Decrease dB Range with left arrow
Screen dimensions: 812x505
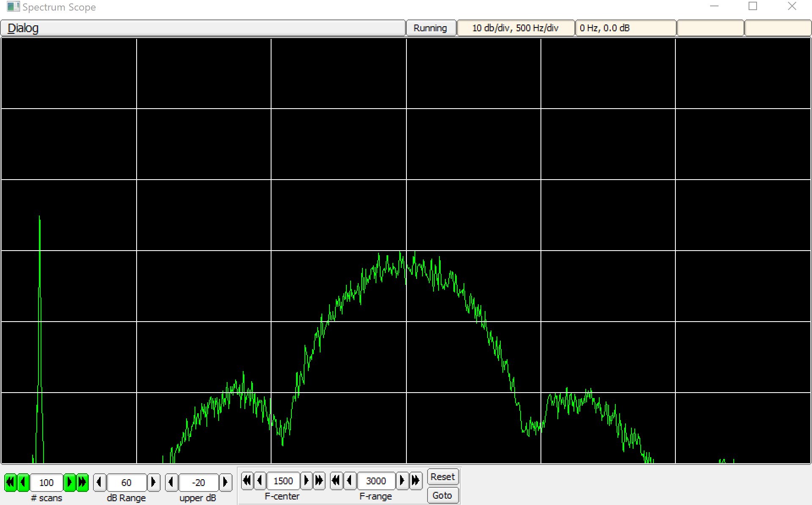pyautogui.click(x=99, y=482)
